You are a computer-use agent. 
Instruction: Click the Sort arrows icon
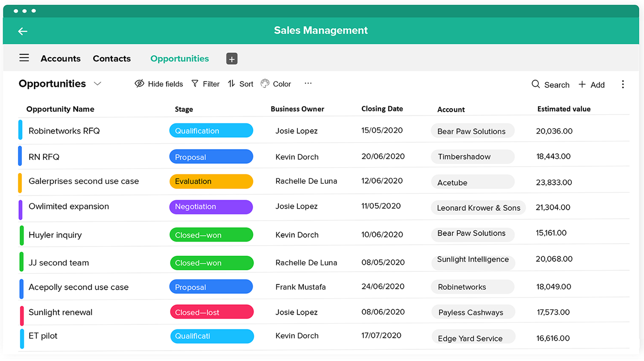coord(231,83)
